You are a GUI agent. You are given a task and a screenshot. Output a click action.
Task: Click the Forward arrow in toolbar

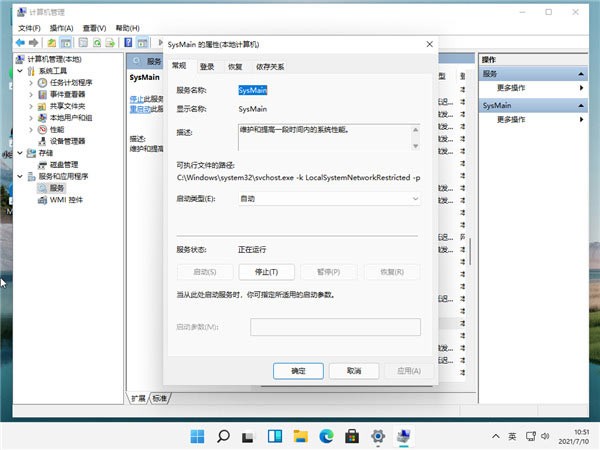(33, 43)
